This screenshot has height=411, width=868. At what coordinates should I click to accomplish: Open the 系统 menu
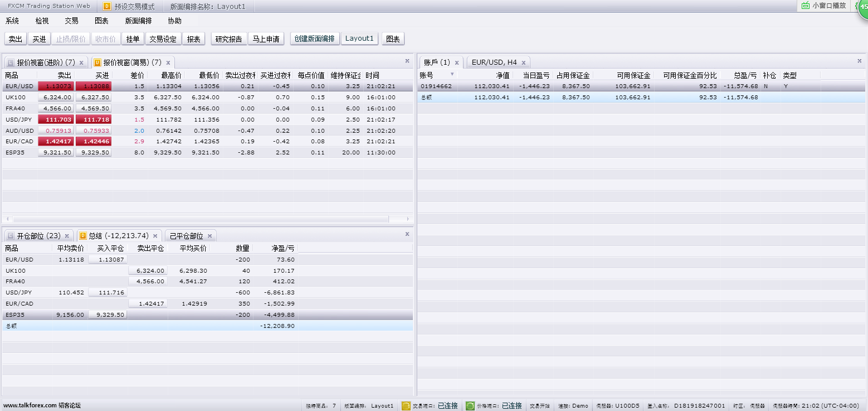tap(12, 21)
